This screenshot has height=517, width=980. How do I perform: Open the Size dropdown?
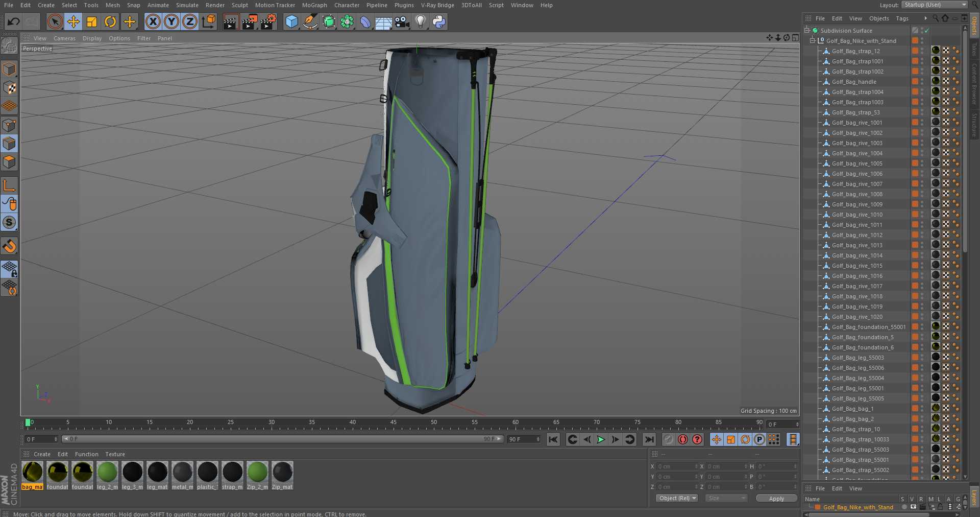pos(726,498)
